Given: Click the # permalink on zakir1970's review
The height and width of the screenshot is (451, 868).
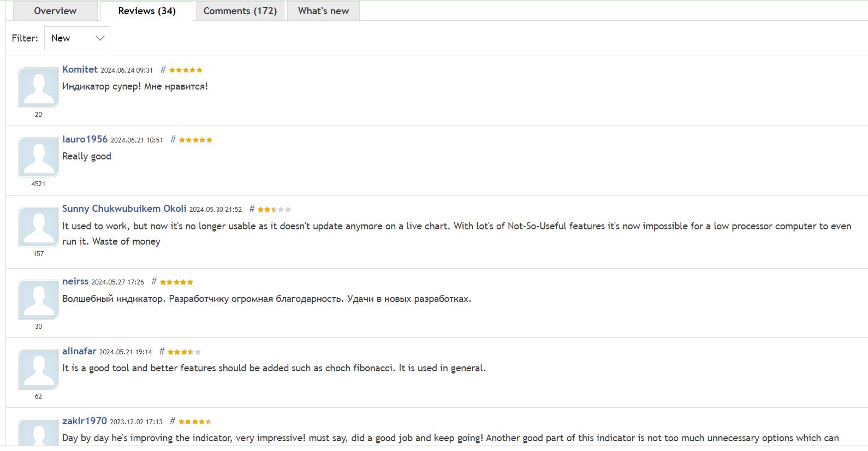Looking at the screenshot, I should [173, 422].
